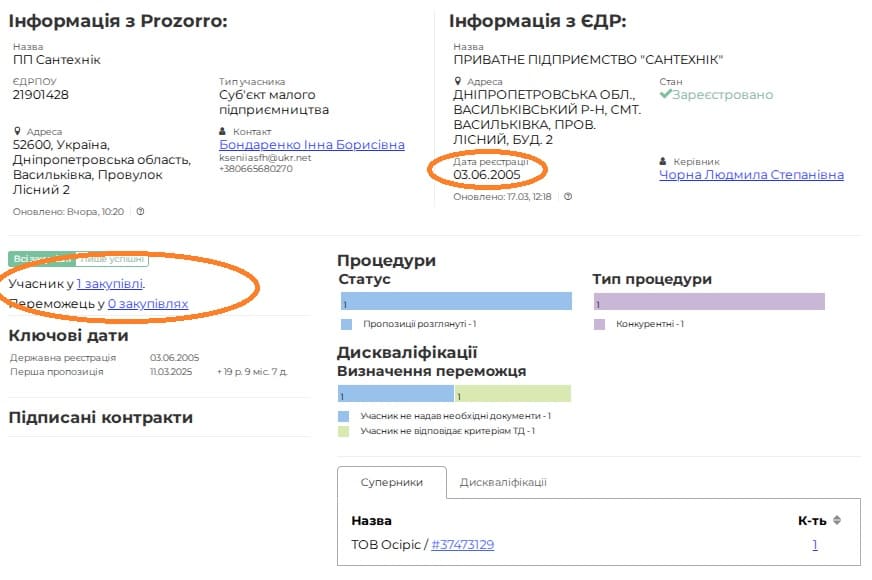Click the help icon beside Prozorro update time

click(x=141, y=211)
